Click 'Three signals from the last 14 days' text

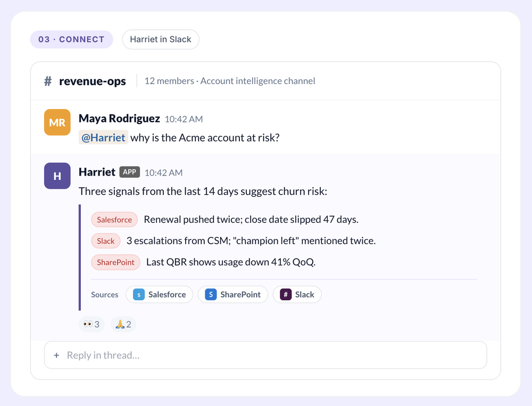[203, 192]
